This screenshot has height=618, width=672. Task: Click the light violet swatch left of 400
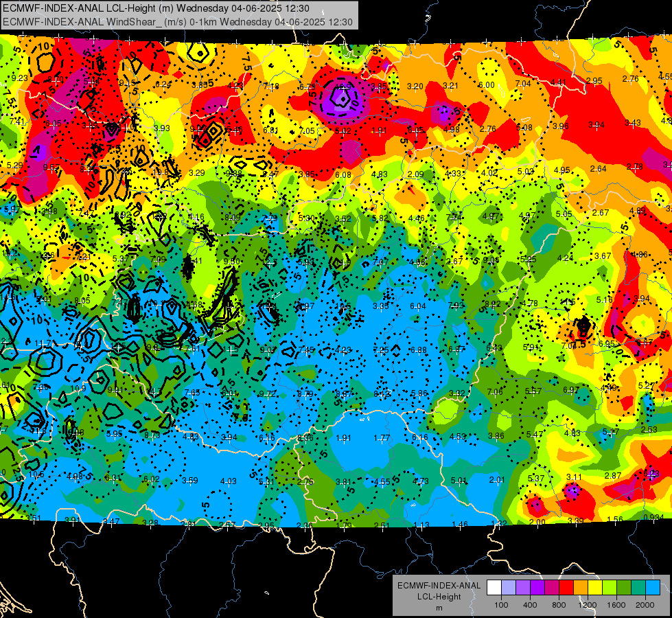click(523, 588)
